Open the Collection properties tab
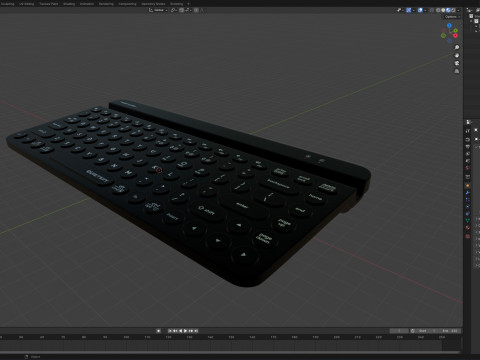This screenshot has width=480, height=360. 468,177
